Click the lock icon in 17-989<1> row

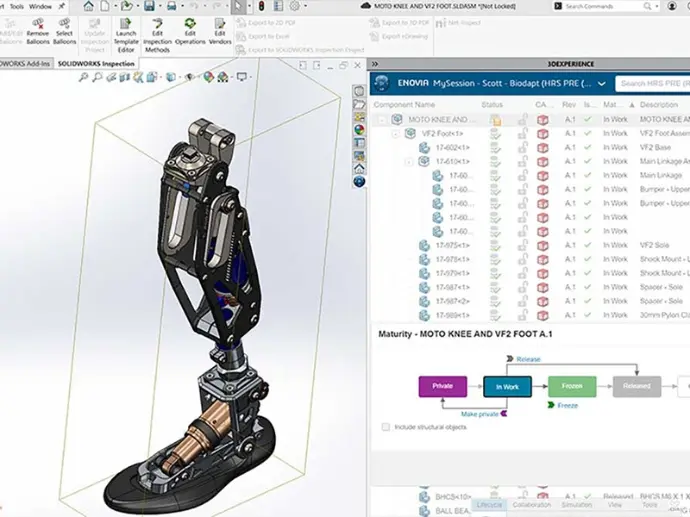[x=522, y=315]
